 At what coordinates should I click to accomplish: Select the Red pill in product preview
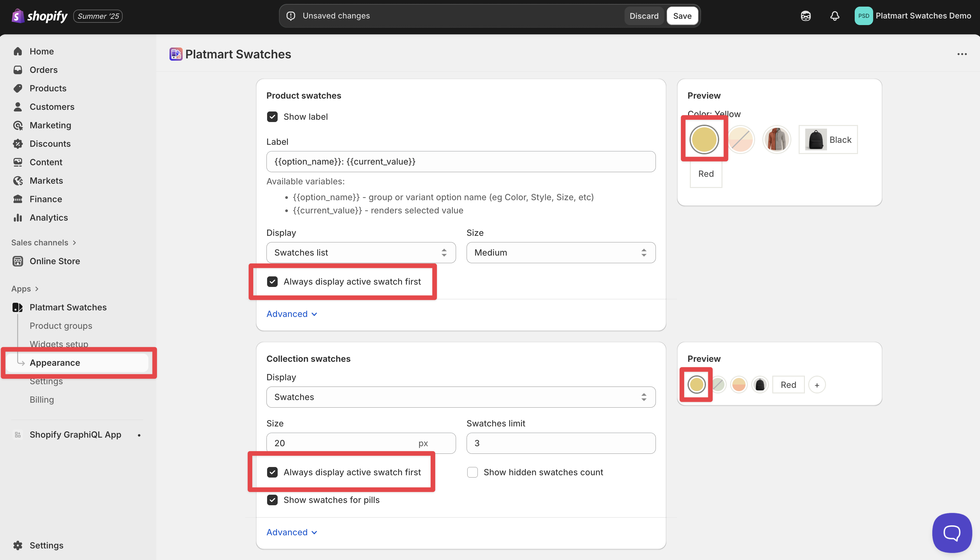point(706,174)
